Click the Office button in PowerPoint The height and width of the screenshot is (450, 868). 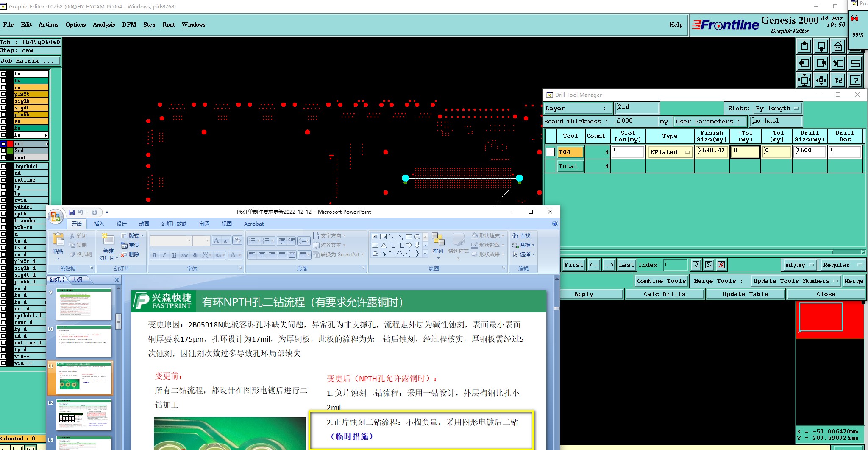pos(55,217)
